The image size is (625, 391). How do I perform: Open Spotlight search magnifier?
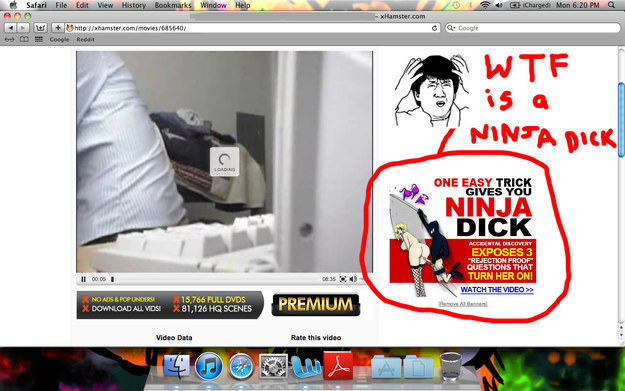[x=611, y=5]
